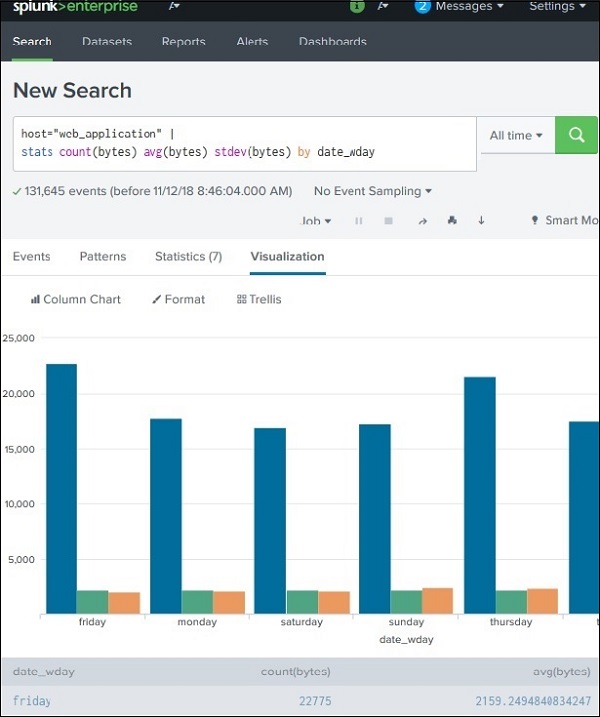Expand the No Event Sampling dropdown

point(373,191)
